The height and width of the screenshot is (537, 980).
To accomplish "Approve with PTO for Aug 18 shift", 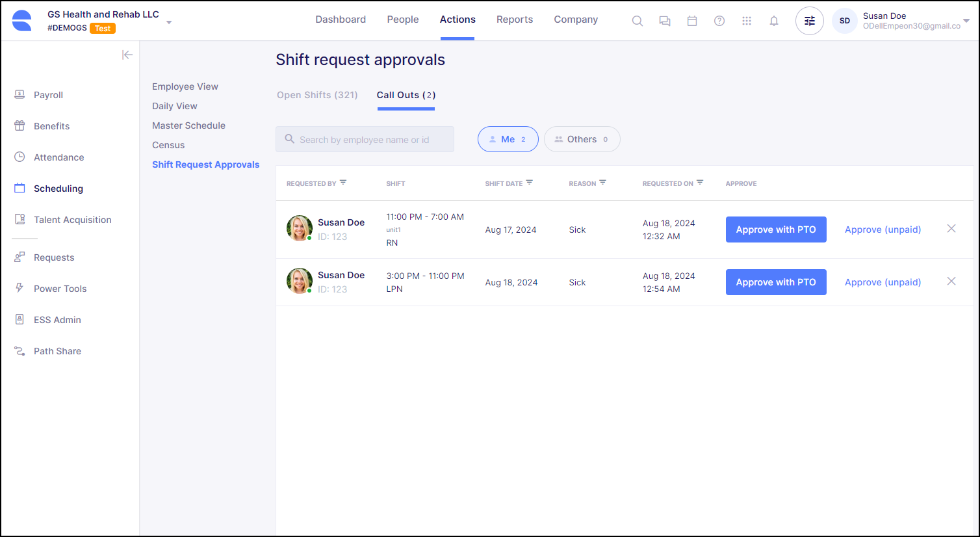I will pyautogui.click(x=776, y=282).
